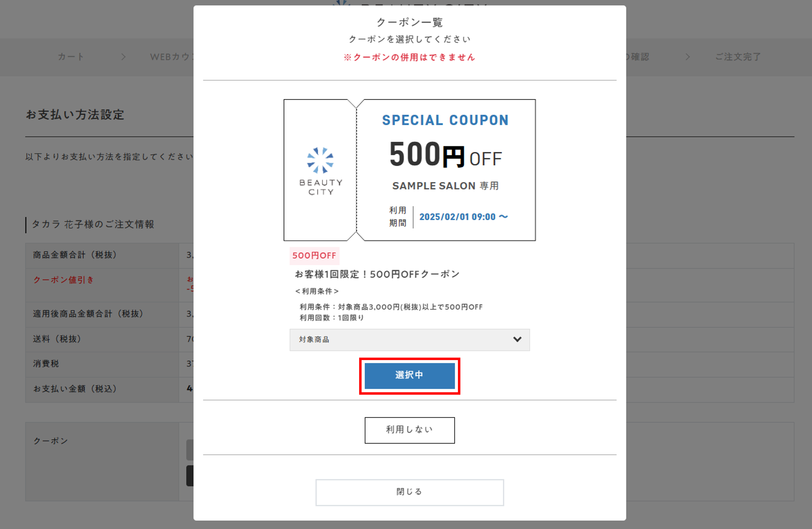812x529 pixels.
Task: Click the Beauty City logo on coupon
Action: click(x=320, y=171)
